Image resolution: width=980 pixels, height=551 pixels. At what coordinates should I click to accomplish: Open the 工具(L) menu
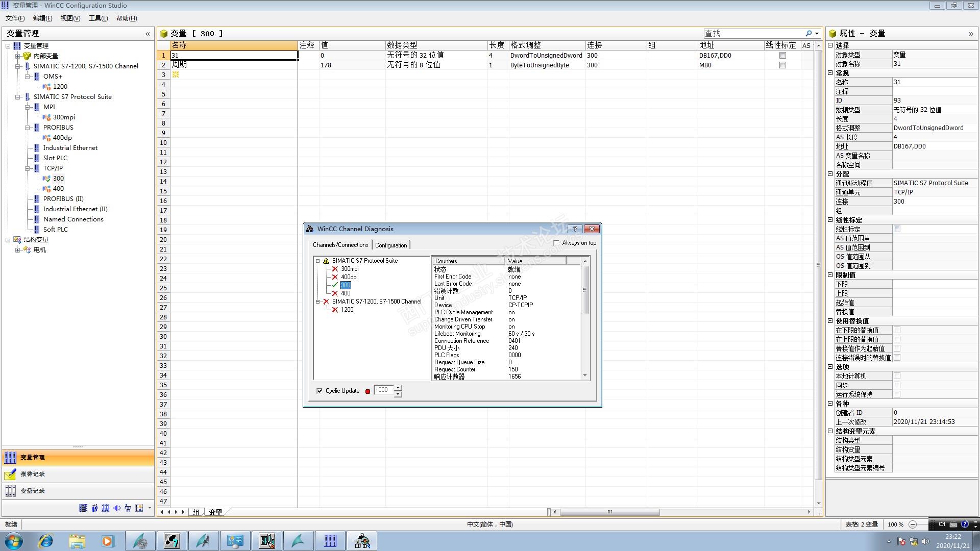point(98,18)
